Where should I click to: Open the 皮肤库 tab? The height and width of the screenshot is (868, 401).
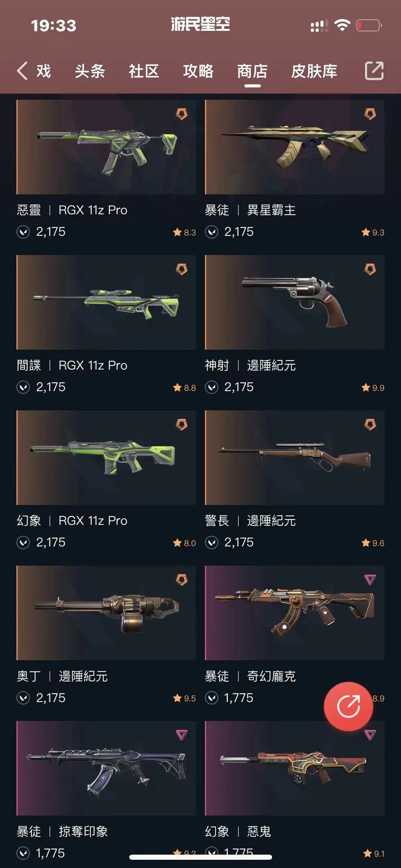point(314,71)
